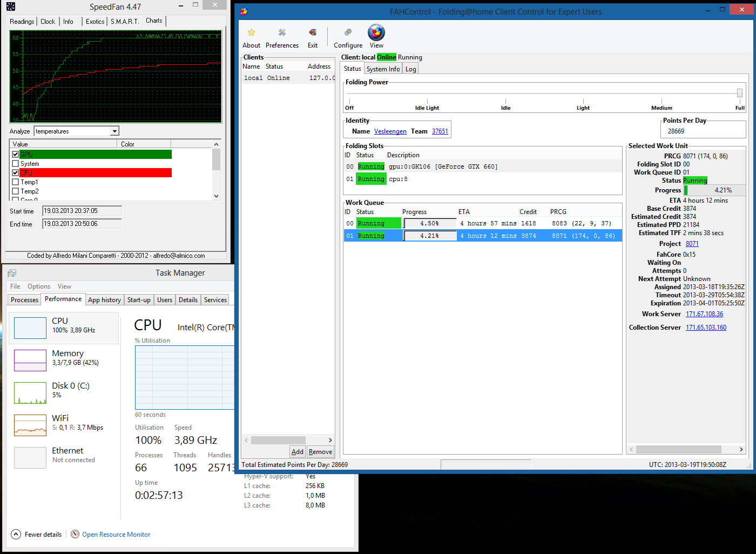Click the red CPU color swatch

96,173
